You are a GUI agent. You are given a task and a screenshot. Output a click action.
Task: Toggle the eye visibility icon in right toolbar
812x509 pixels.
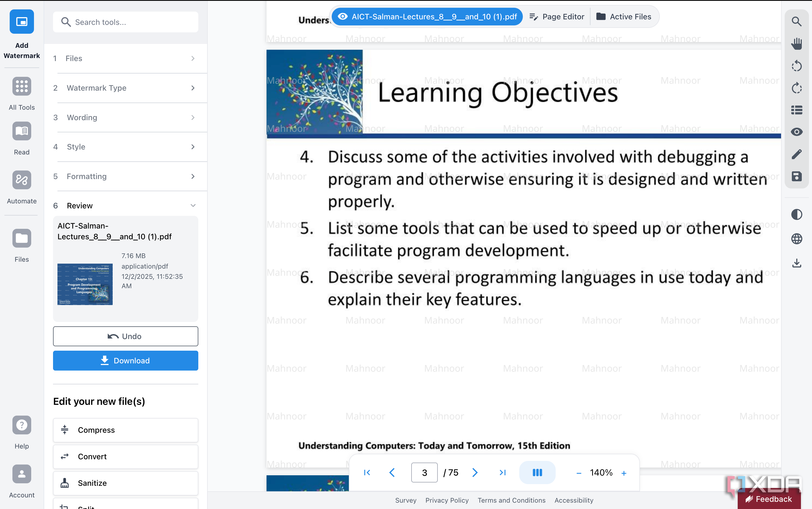point(796,132)
